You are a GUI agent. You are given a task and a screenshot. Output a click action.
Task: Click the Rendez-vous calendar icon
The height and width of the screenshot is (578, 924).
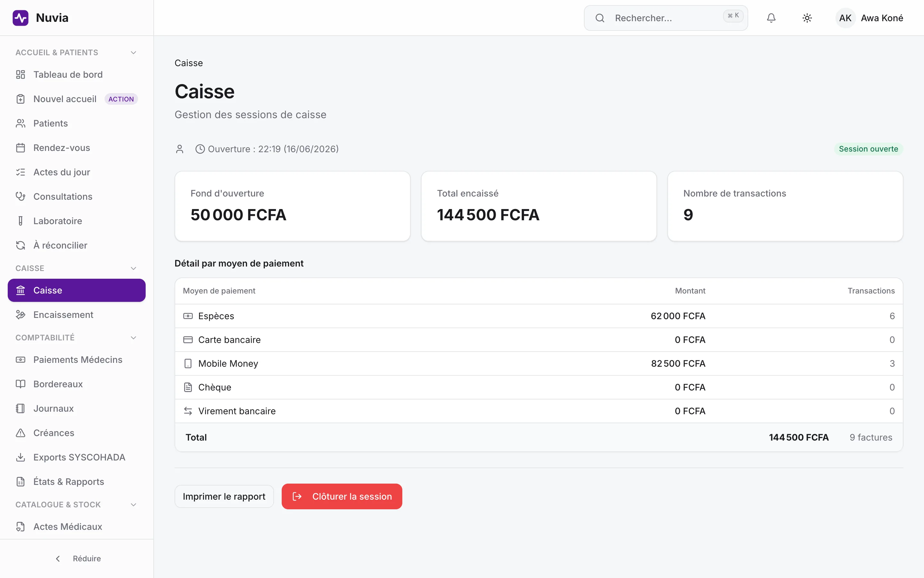click(x=21, y=148)
